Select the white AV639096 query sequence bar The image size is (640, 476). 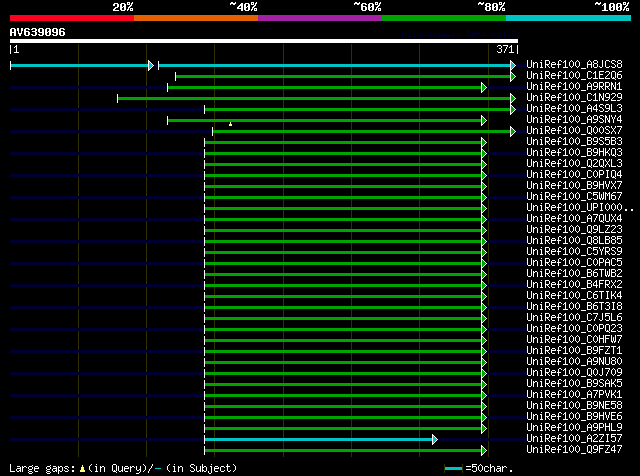click(264, 41)
